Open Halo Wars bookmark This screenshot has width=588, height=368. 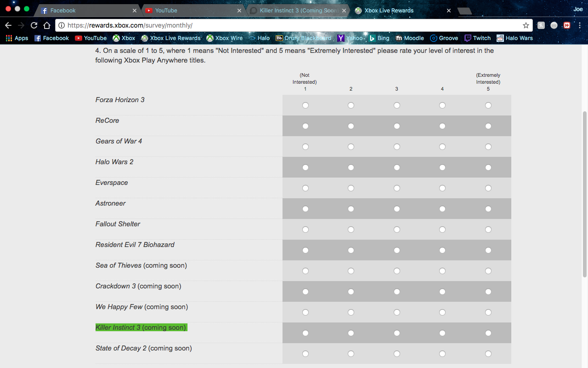514,38
